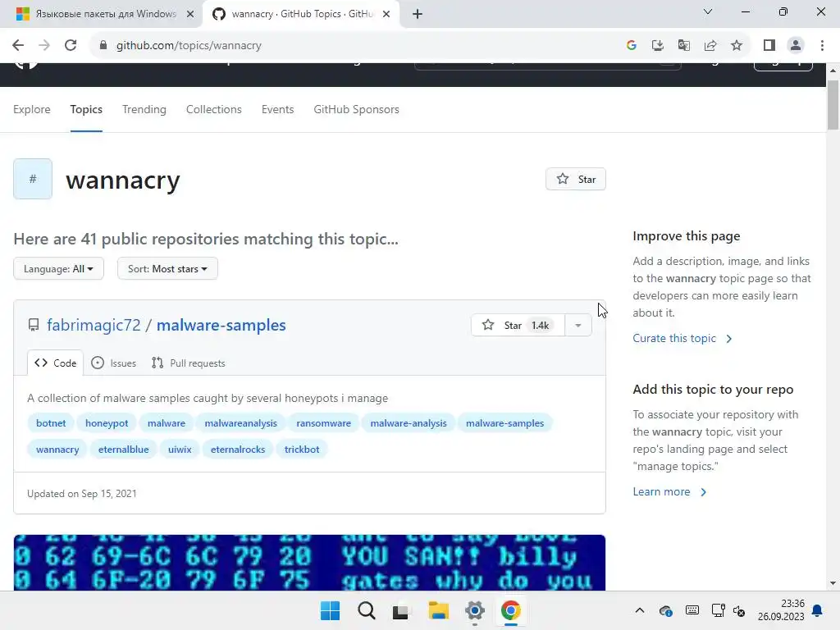Expand the star lists dropdown arrow
840x630 pixels.
578,325
